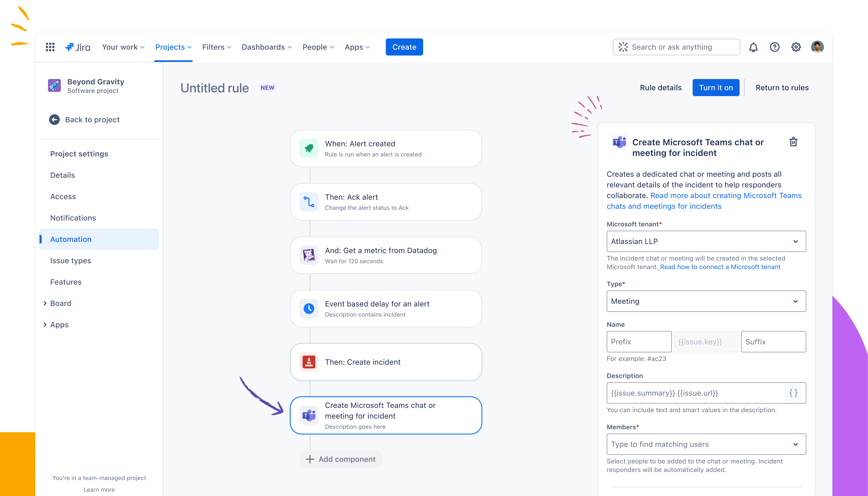Click the Microsoft Teams icon on the action card
The height and width of the screenshot is (496, 868).
click(x=309, y=415)
